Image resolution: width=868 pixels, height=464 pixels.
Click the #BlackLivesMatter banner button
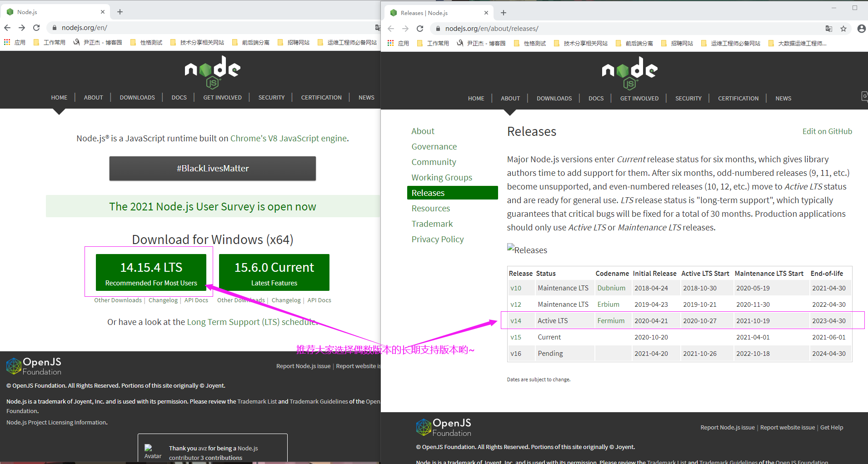(213, 168)
